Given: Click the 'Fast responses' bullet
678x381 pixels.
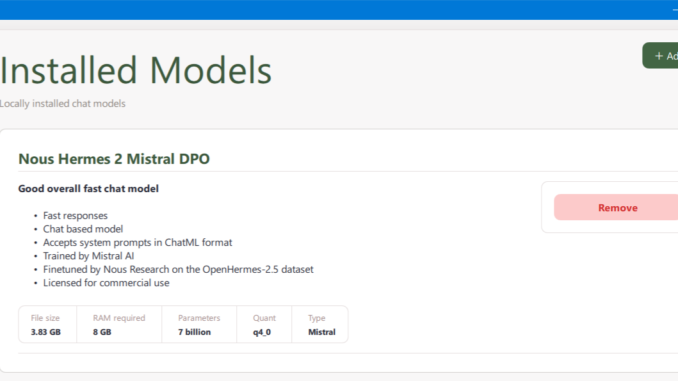Looking at the screenshot, I should [75, 215].
